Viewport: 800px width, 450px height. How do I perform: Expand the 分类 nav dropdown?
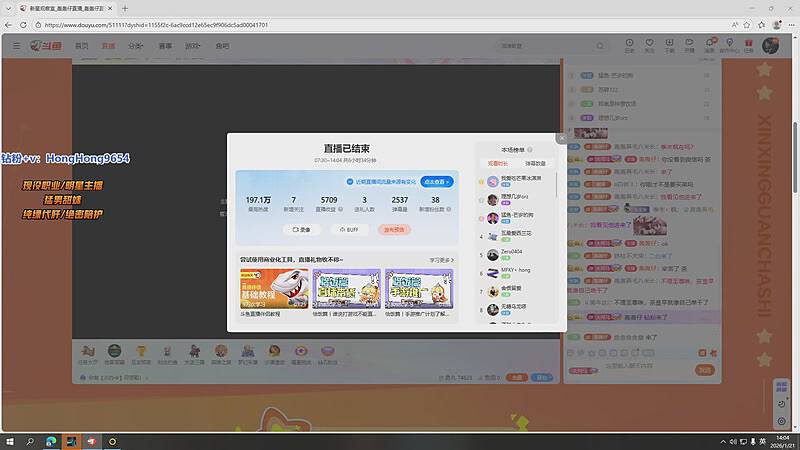click(136, 46)
